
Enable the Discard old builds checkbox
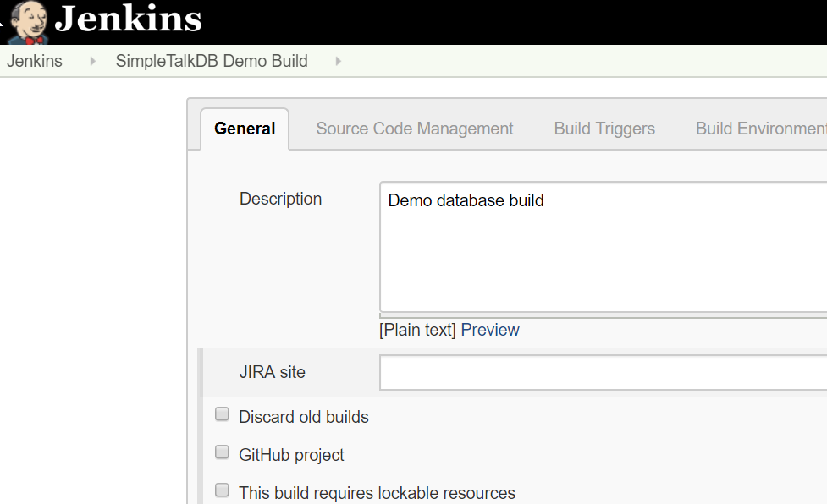pyautogui.click(x=221, y=414)
